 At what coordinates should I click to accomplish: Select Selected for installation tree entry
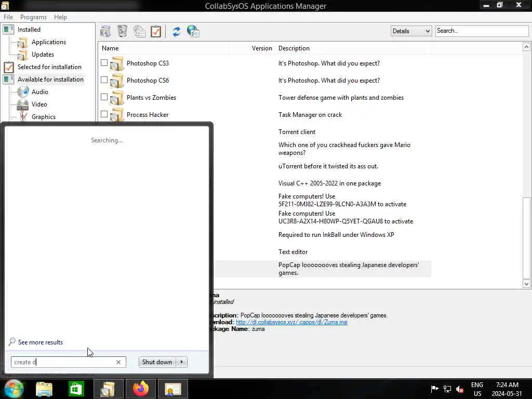pos(49,67)
